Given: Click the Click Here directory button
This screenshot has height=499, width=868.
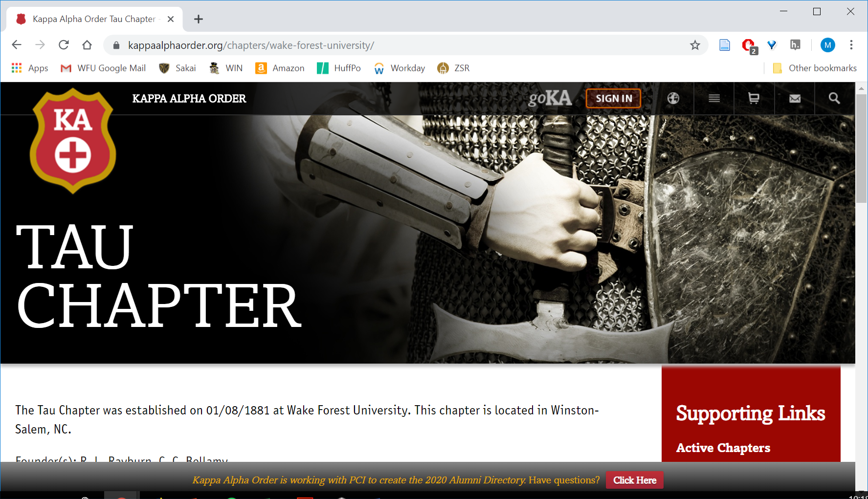Looking at the screenshot, I should pos(635,480).
